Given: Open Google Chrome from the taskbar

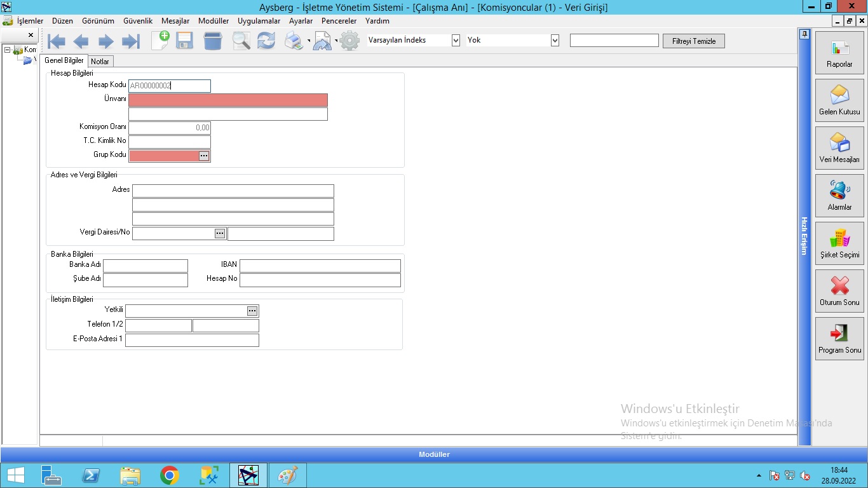Looking at the screenshot, I should tap(169, 475).
